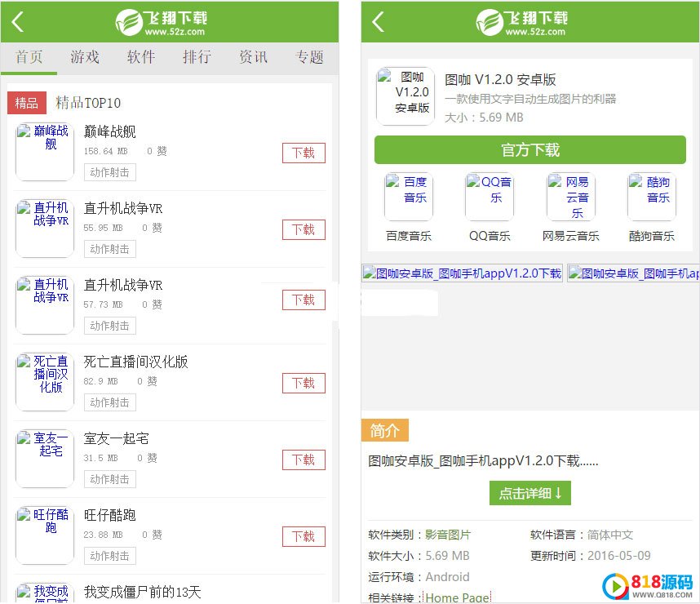Open QQ音乐 app icon
Screen dimensions: 700x604
point(490,197)
